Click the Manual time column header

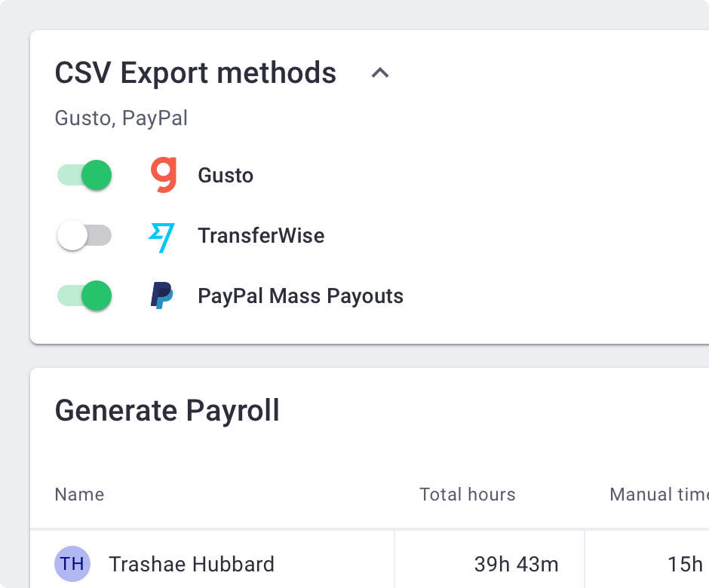tap(658, 495)
